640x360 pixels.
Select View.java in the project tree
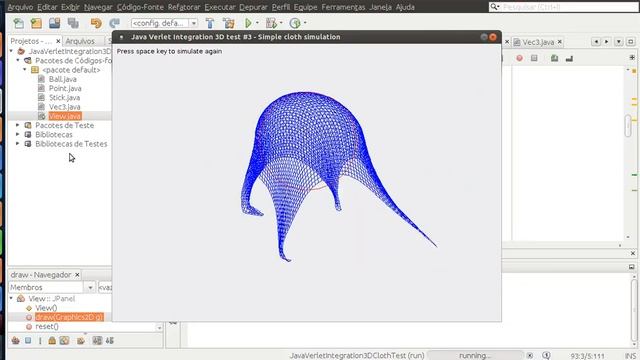coord(65,116)
